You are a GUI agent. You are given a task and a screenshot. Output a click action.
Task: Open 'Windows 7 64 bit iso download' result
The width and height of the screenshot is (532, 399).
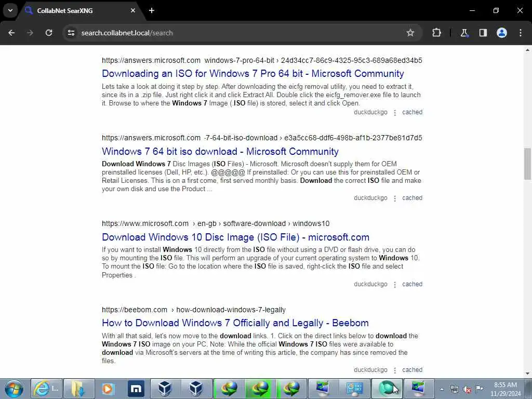[x=220, y=151]
